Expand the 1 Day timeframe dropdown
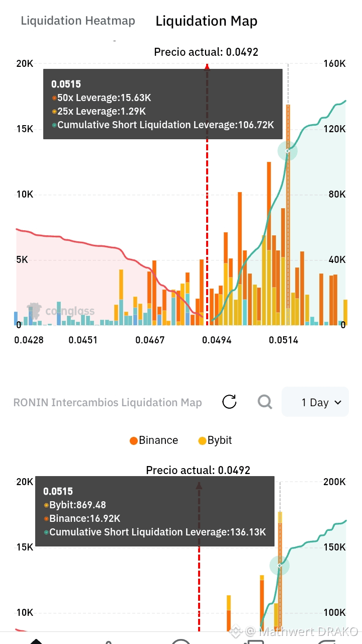362x644 pixels. tap(315, 402)
